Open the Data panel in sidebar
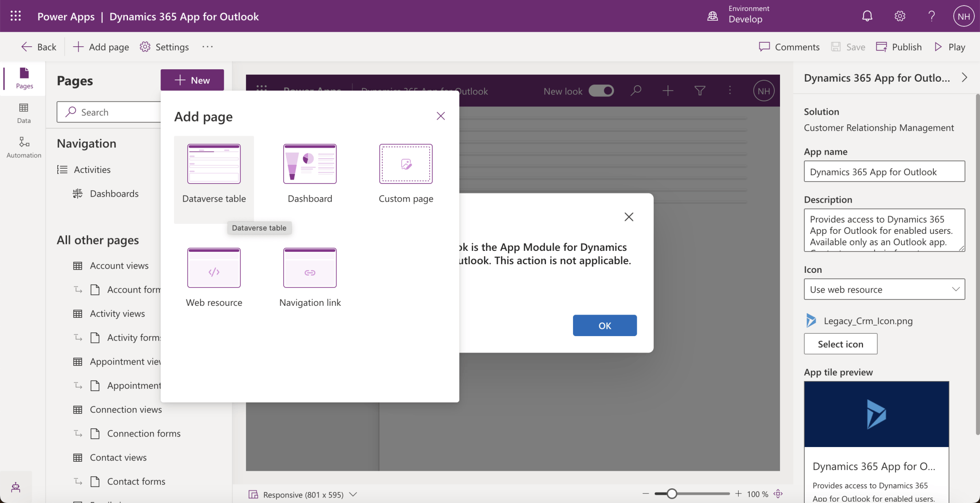Screen dimensions: 980x503 (24, 113)
